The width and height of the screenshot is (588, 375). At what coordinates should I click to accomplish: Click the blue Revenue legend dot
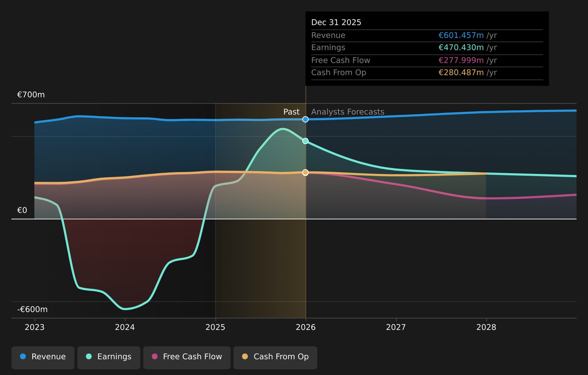point(23,357)
